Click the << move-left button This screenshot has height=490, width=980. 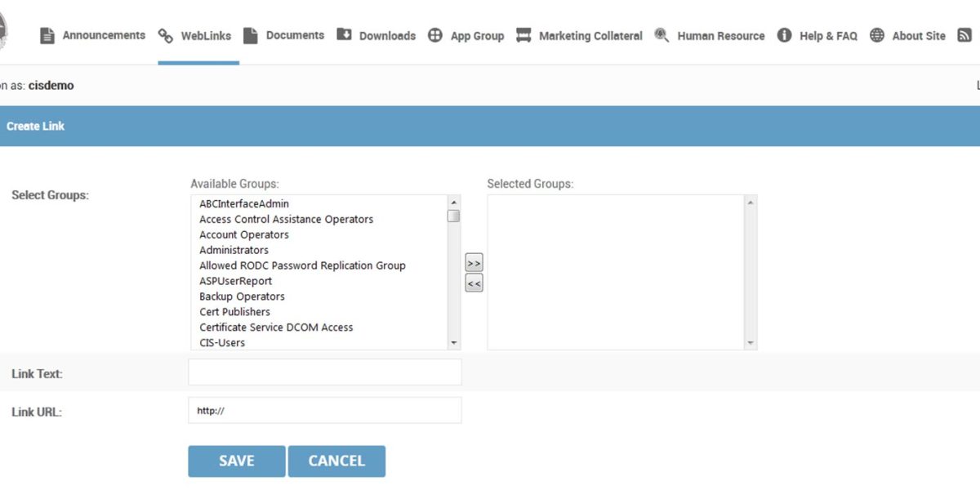pos(473,283)
